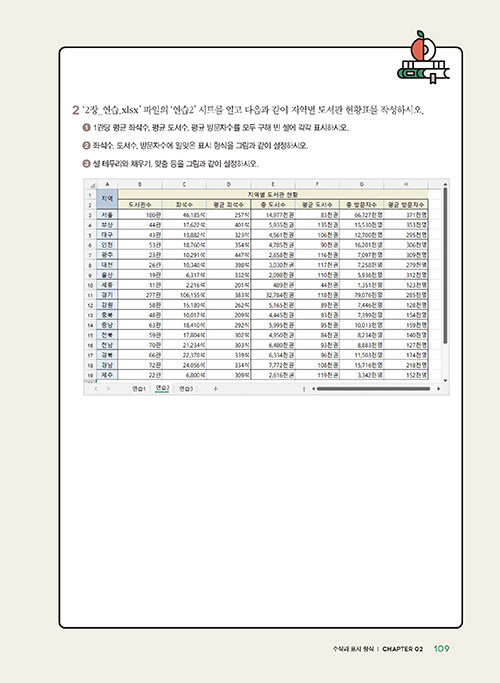Click the 401석 average seats cell
The width and height of the screenshot is (500, 683).
click(x=229, y=225)
